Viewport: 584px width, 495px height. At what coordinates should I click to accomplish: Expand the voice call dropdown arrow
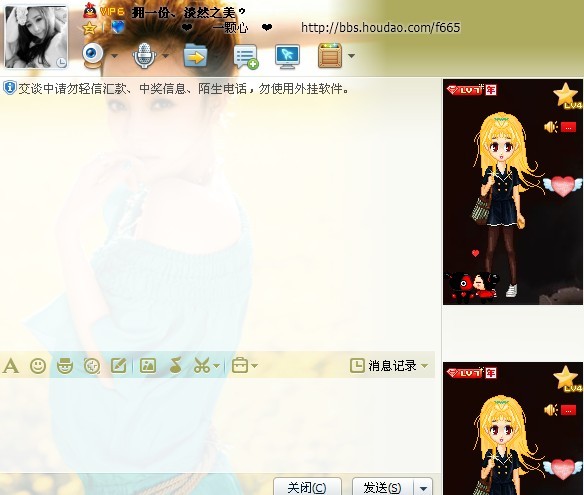tap(165, 56)
